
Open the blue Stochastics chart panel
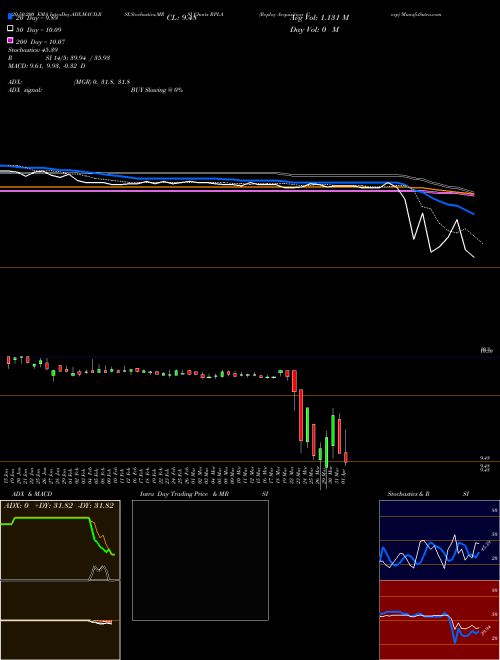tap(439, 540)
